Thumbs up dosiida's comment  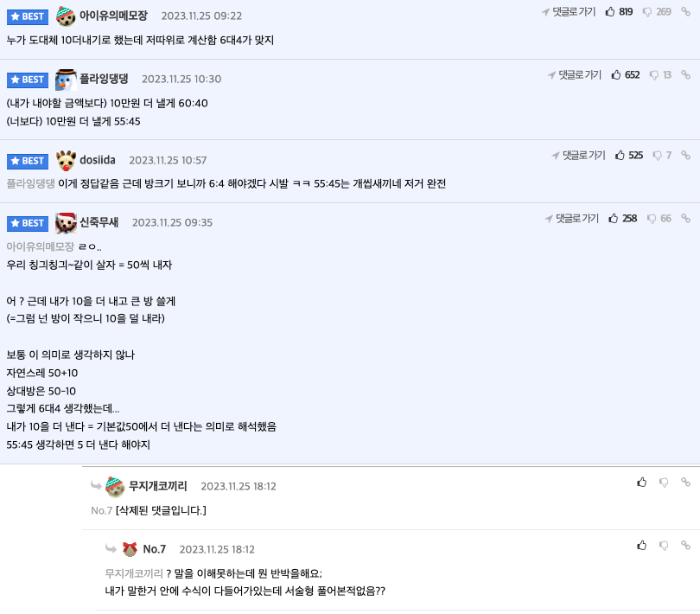(x=620, y=156)
